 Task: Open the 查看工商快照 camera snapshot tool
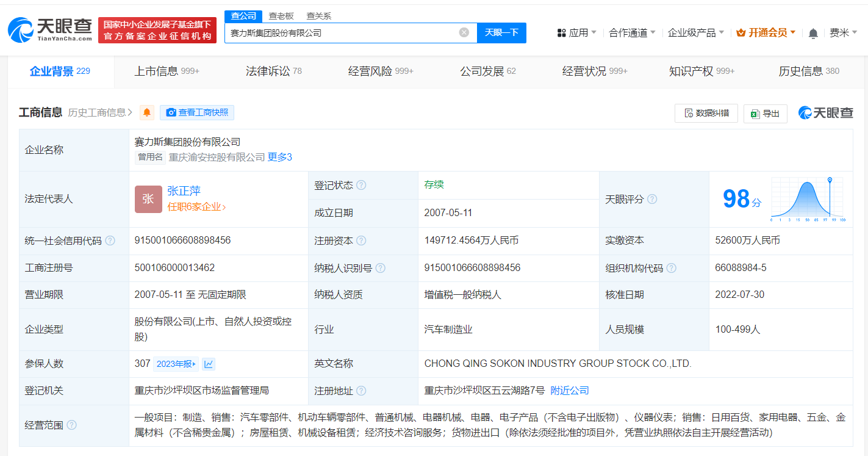click(x=196, y=112)
